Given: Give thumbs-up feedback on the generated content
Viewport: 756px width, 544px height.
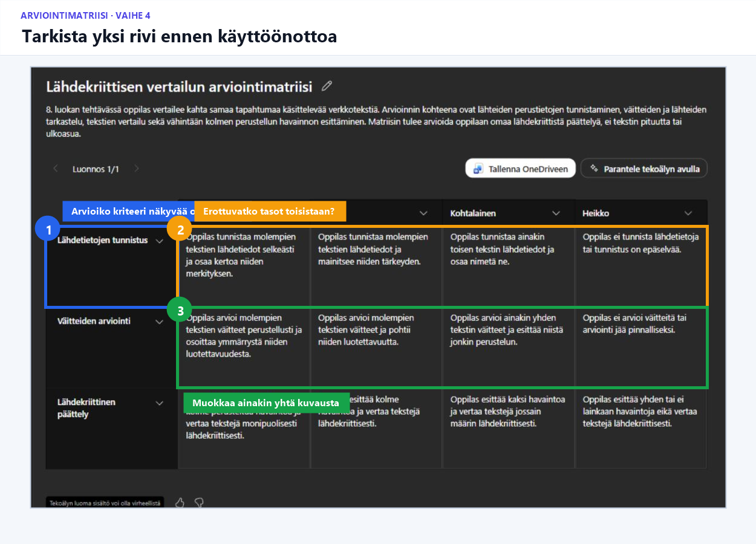Looking at the screenshot, I should pyautogui.click(x=180, y=502).
